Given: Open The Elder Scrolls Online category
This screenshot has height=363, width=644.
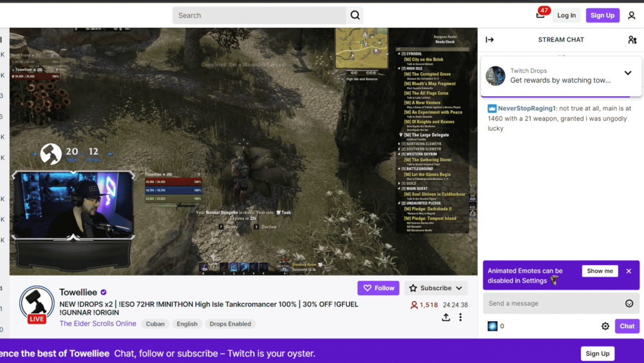Looking at the screenshot, I should tap(98, 324).
